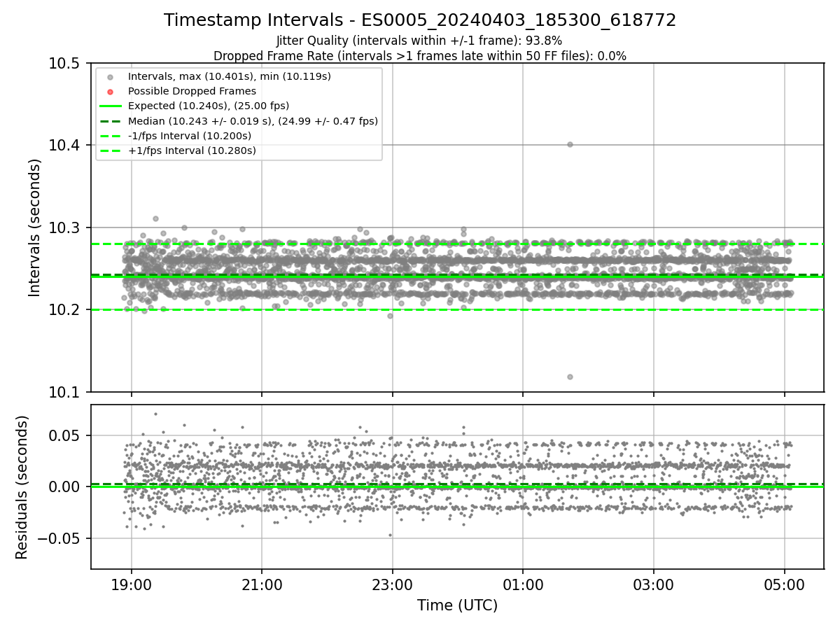
Task: Click the plot title 'Timestamp Intervals - ES0005_20240403_185300_618772'
Action: pos(420,20)
